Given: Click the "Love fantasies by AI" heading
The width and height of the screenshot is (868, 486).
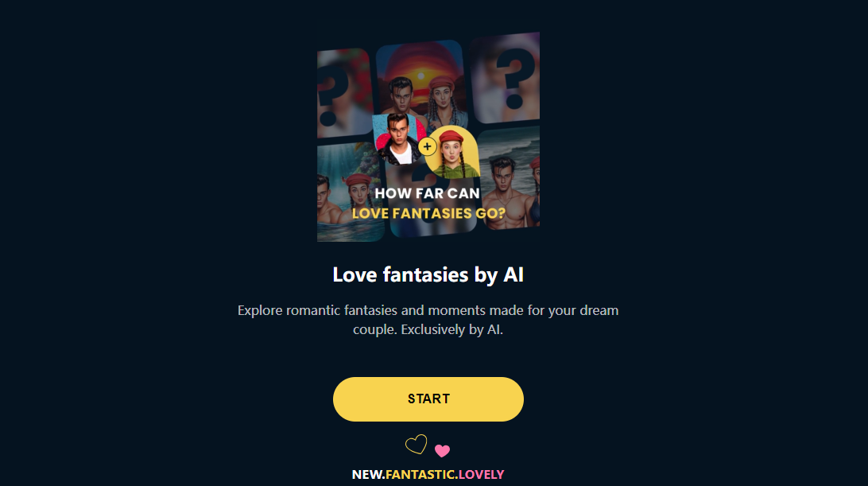Looking at the screenshot, I should tap(428, 275).
